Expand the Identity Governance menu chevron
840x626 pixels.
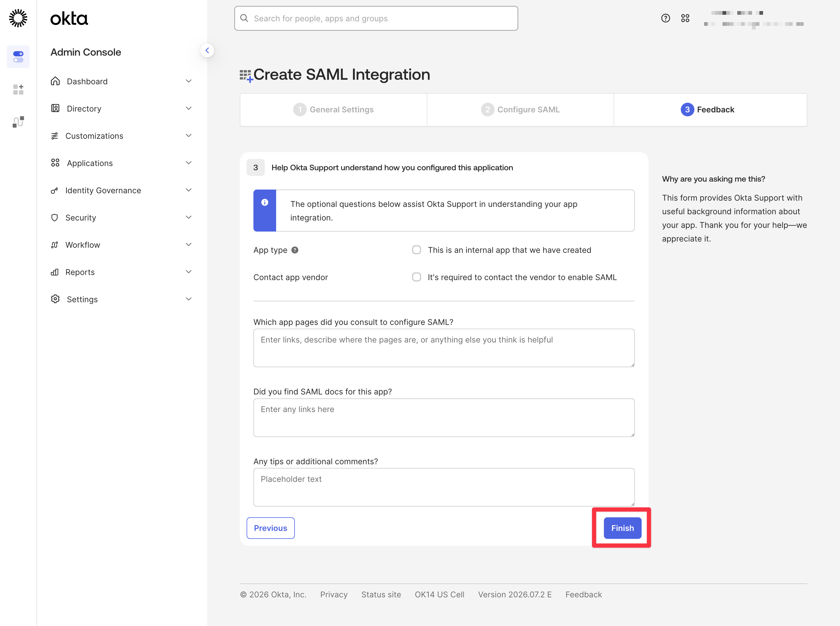click(189, 190)
